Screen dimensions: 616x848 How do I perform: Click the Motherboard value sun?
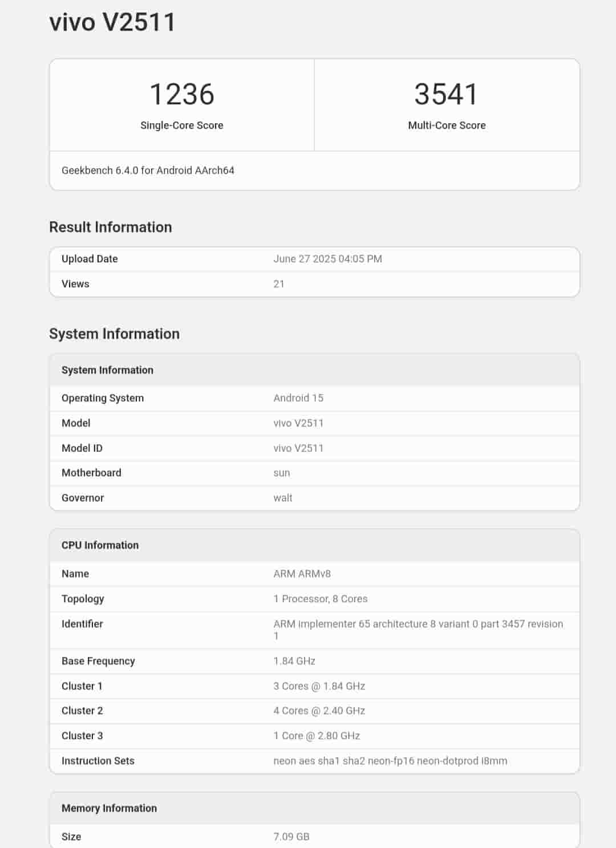pyautogui.click(x=281, y=473)
